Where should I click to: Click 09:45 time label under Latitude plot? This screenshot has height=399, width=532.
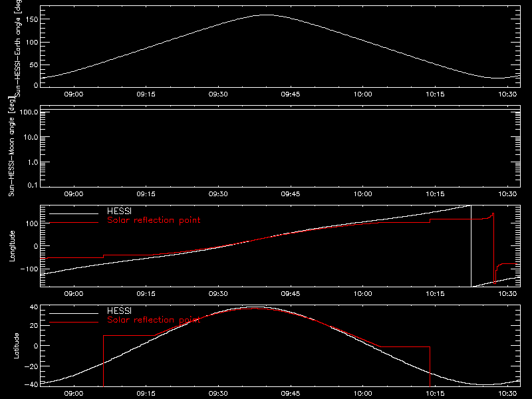pyautogui.click(x=291, y=393)
